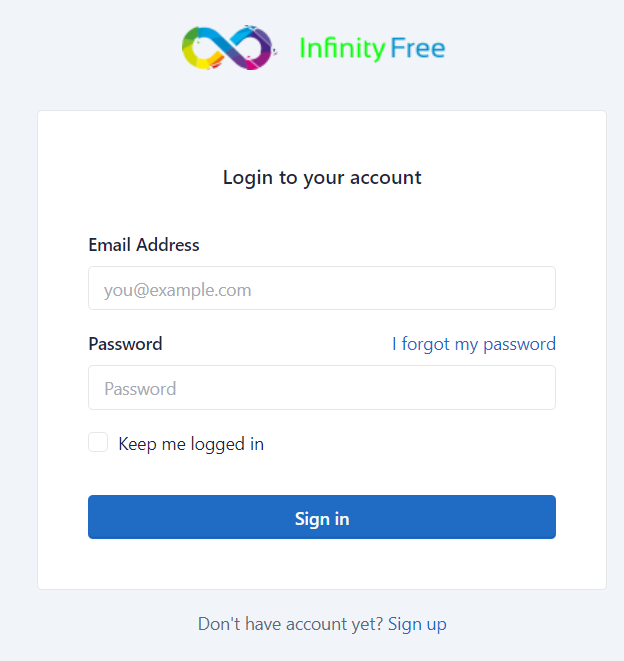Click the Login to your account heading
The width and height of the screenshot is (624, 661).
(x=322, y=178)
